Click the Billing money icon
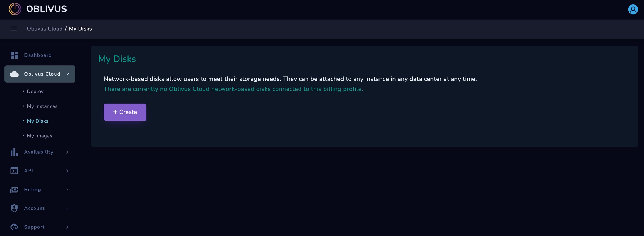The width and height of the screenshot is (644, 236). point(14,190)
